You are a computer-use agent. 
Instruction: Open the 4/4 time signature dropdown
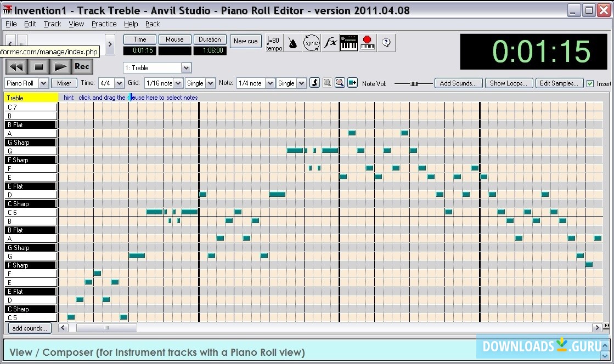click(111, 83)
